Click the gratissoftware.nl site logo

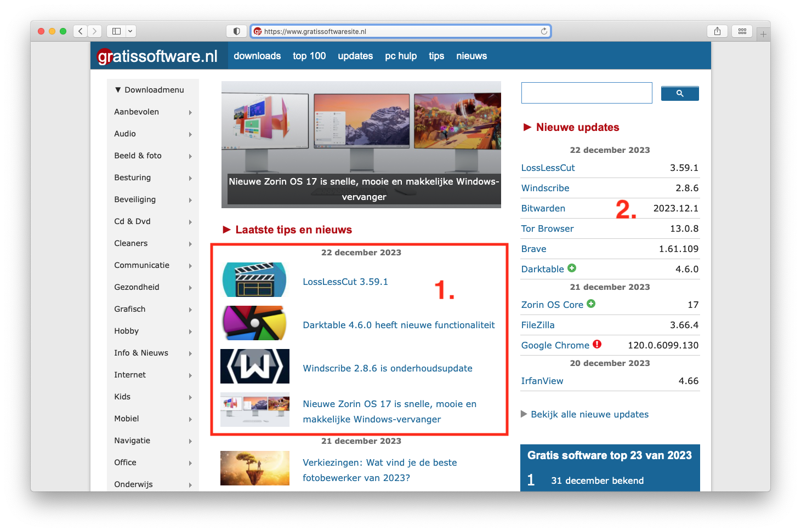pyautogui.click(x=158, y=56)
